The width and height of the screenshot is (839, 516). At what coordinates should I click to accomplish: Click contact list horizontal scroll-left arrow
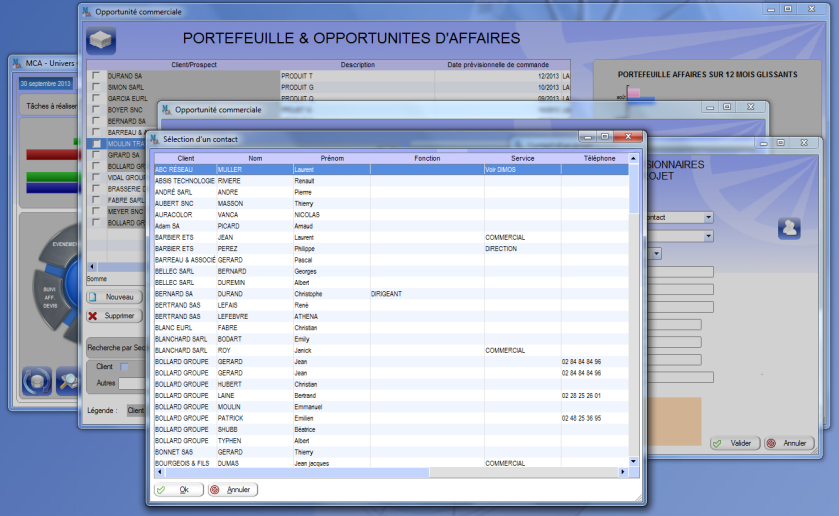(x=159, y=472)
